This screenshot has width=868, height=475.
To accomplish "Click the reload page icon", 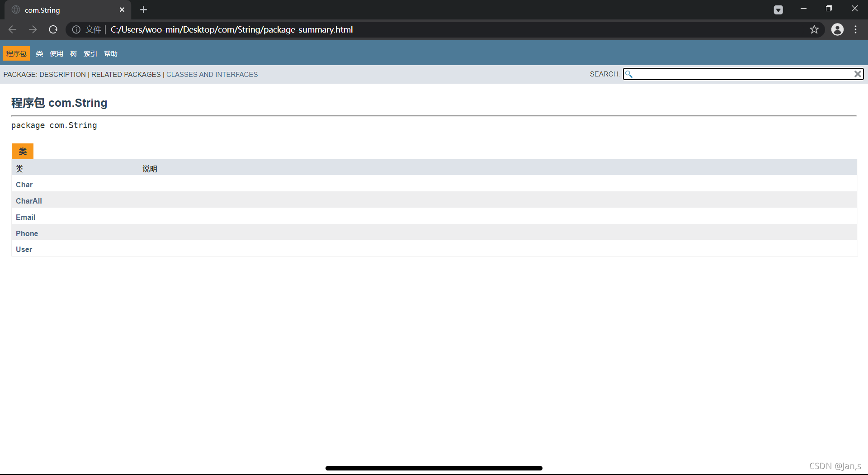I will pos(53,29).
